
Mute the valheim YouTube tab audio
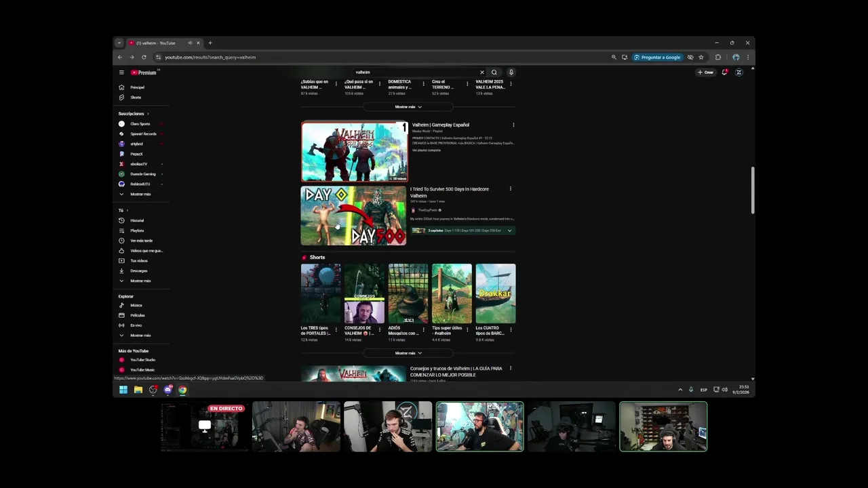(x=190, y=43)
